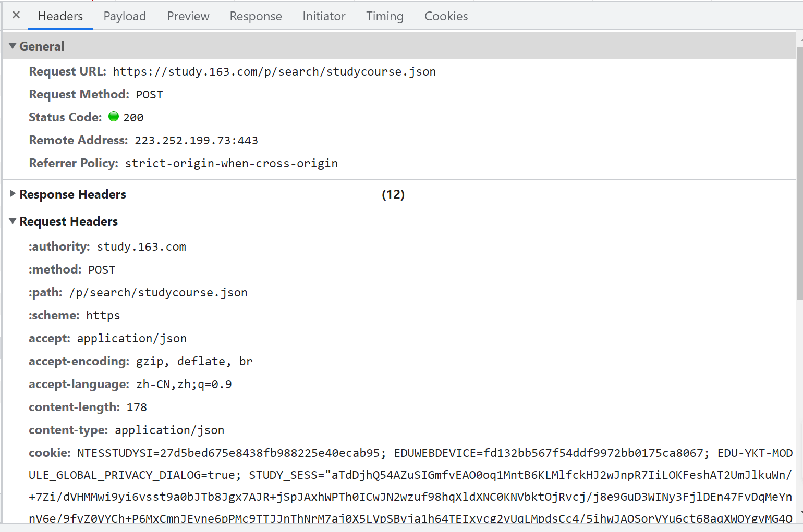Select the Headers tab
The width and height of the screenshot is (803, 532).
click(x=60, y=16)
